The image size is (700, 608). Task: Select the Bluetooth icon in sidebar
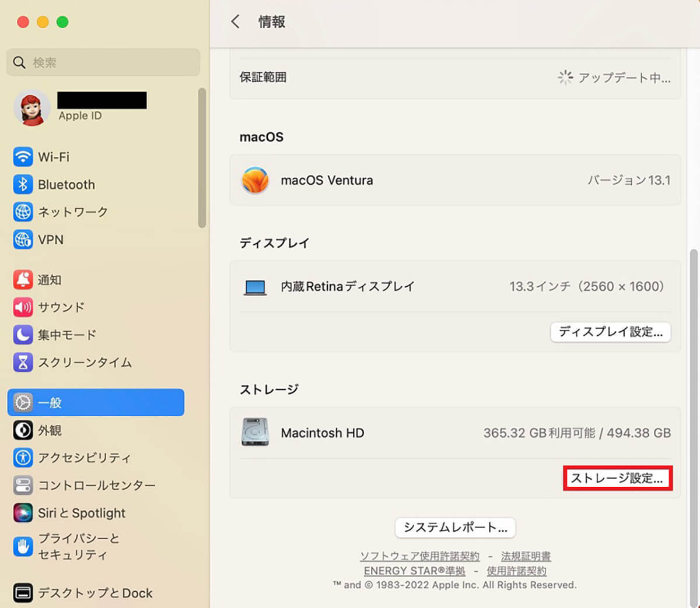23,184
